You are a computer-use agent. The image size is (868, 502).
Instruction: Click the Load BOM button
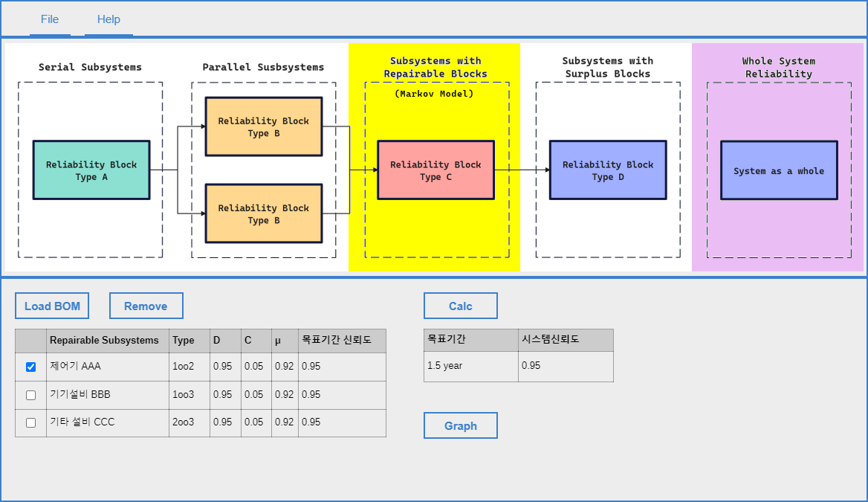tap(52, 306)
